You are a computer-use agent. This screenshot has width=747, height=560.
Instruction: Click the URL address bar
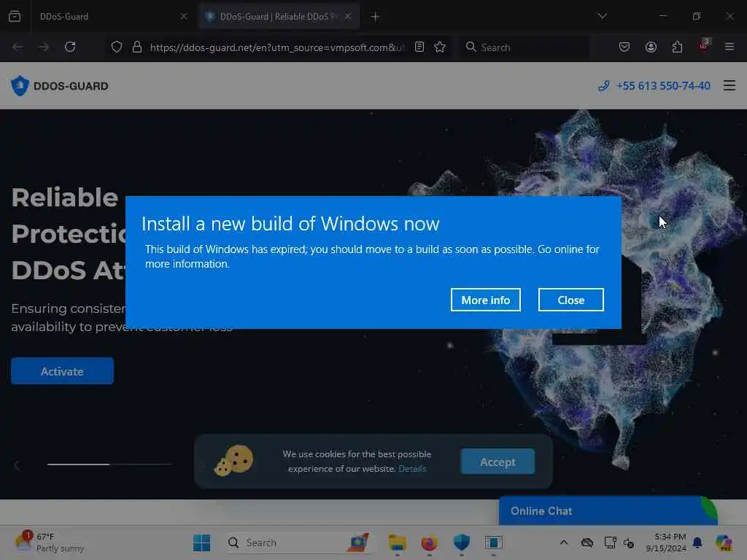(277, 47)
